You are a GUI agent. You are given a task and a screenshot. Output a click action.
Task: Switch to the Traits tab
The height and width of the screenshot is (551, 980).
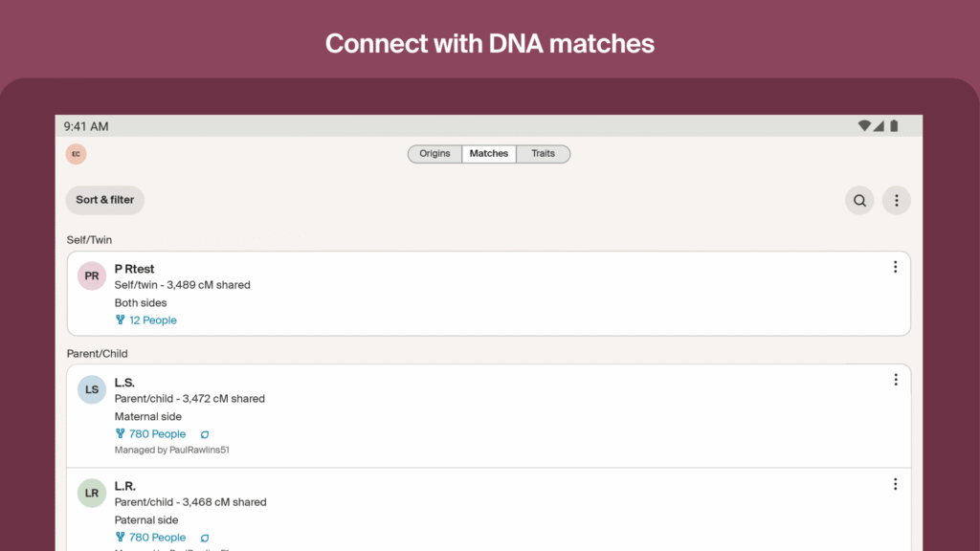pos(543,153)
